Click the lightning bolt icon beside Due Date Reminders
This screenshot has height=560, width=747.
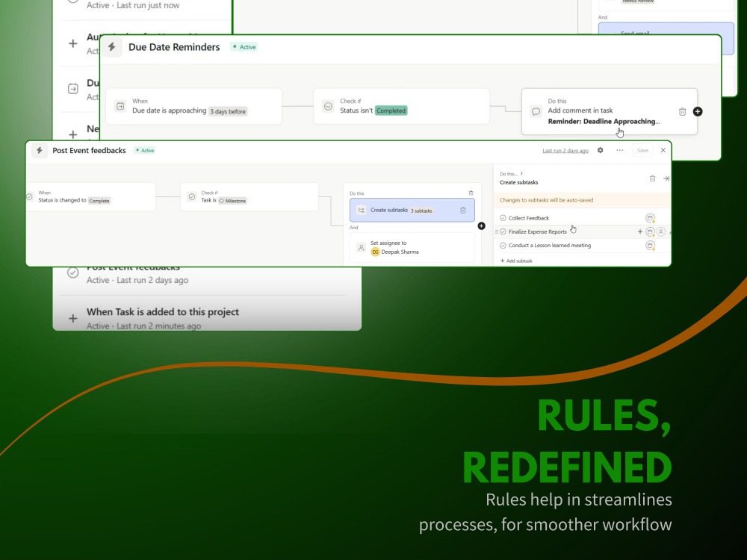coord(112,46)
